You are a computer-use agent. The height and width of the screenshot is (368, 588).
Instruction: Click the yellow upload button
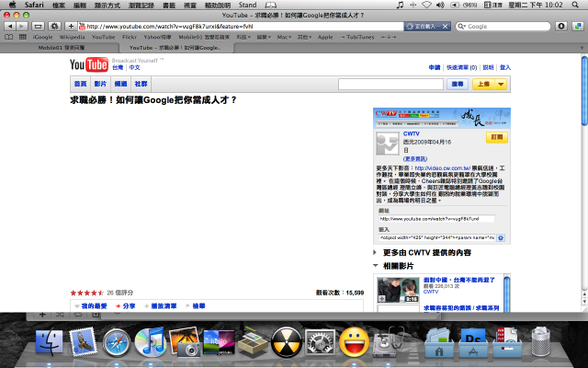click(x=484, y=84)
